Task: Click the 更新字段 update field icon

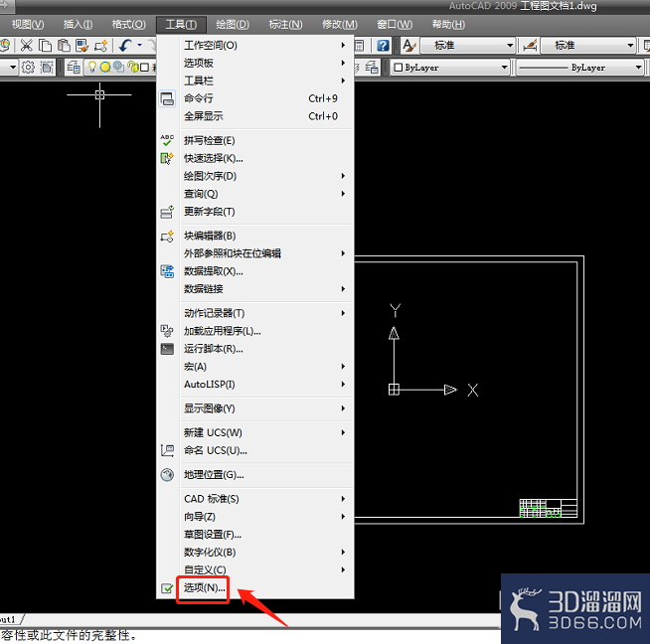Action: [167, 212]
